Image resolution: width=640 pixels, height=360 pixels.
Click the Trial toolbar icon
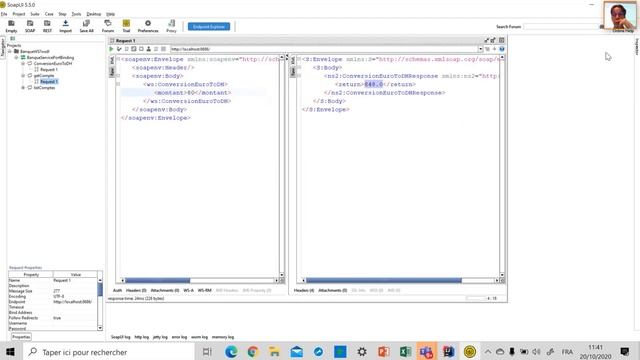[126, 26]
